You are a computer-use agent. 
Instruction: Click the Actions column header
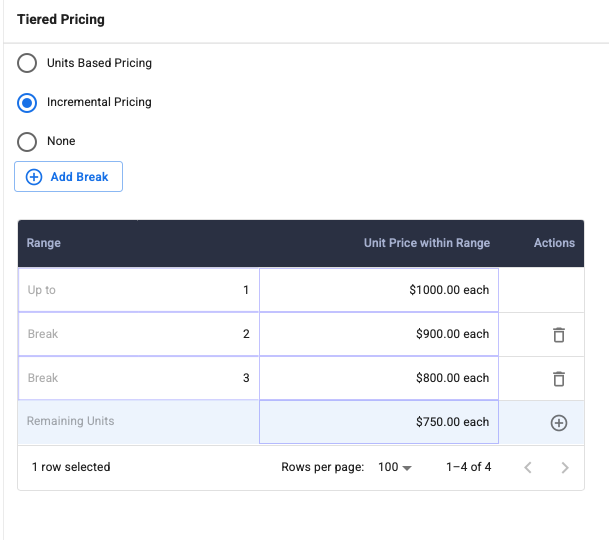tap(554, 243)
